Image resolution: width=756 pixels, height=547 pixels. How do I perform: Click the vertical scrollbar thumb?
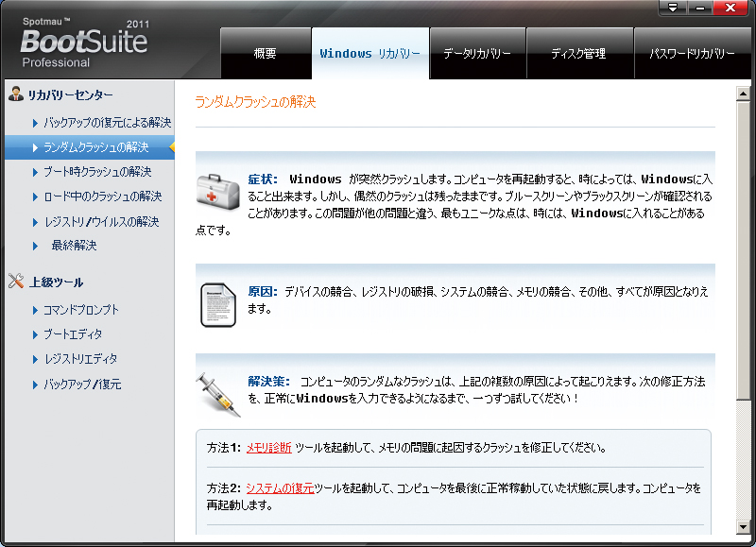tap(743, 250)
